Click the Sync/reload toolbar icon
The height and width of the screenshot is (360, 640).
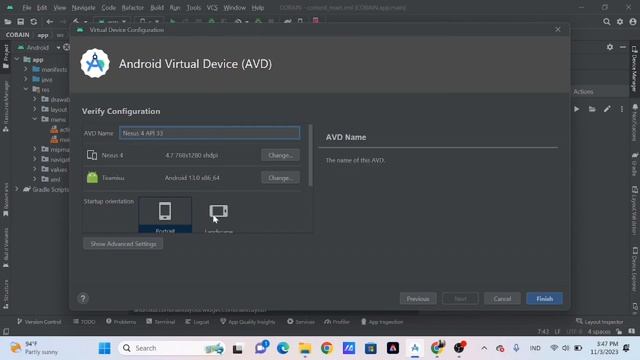click(34, 22)
